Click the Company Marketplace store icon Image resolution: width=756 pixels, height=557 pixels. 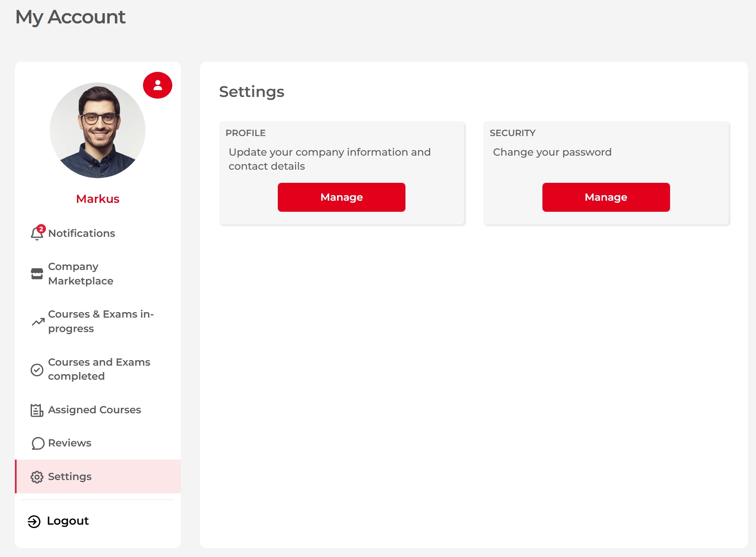[x=37, y=274]
